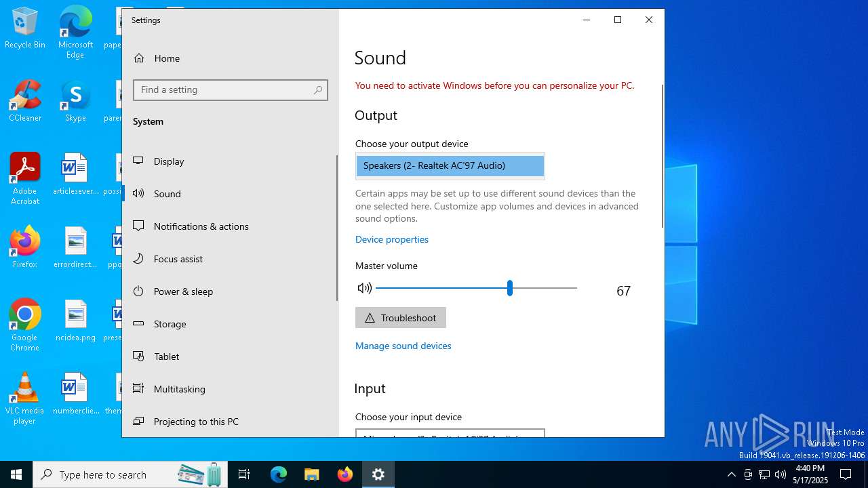Open the errordirect image file icon
The image size is (868, 488).
[x=75, y=247]
